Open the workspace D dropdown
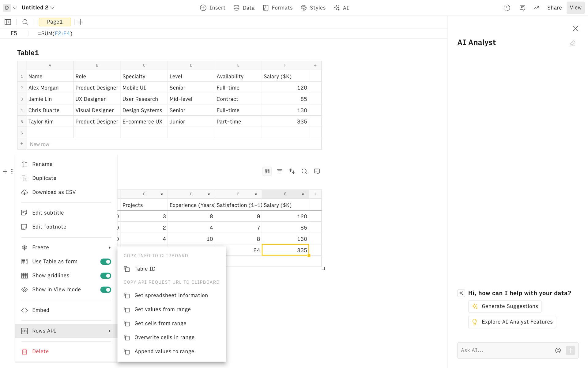588x368 pixels. point(10,8)
